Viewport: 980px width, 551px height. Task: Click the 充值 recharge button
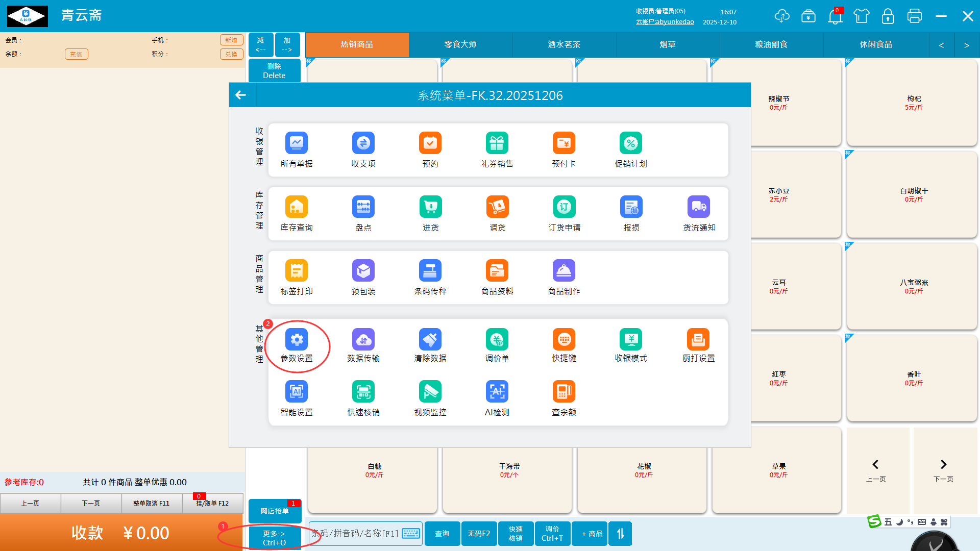76,54
